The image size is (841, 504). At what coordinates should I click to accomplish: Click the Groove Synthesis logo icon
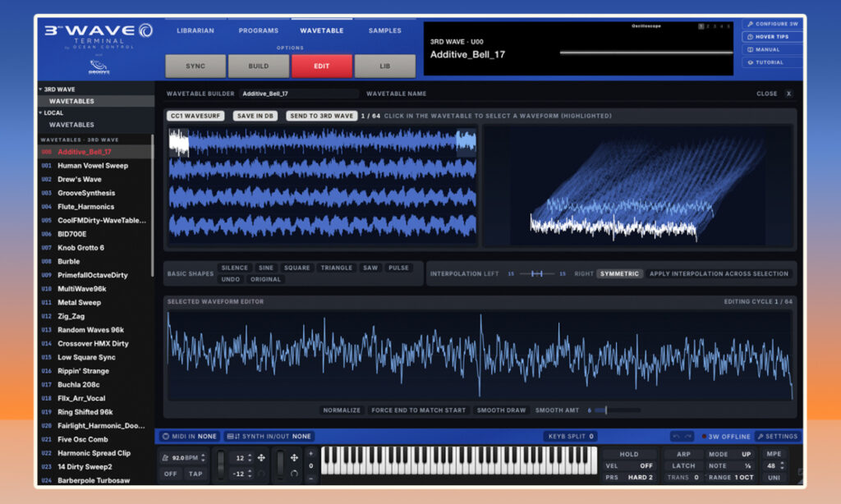tap(99, 67)
